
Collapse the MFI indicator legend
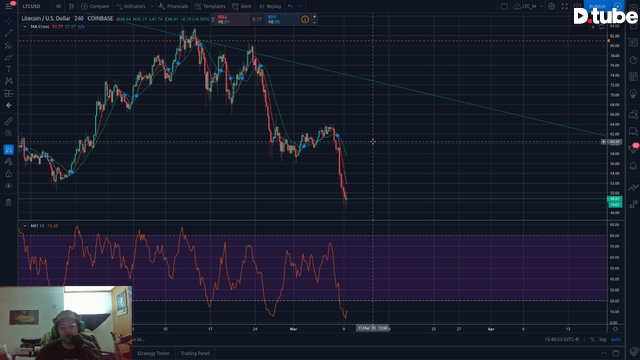pyautogui.click(x=24, y=226)
